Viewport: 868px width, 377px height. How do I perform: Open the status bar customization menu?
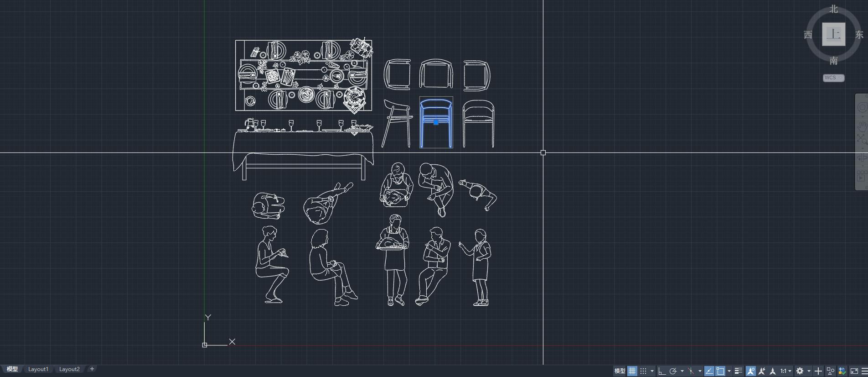(864, 371)
